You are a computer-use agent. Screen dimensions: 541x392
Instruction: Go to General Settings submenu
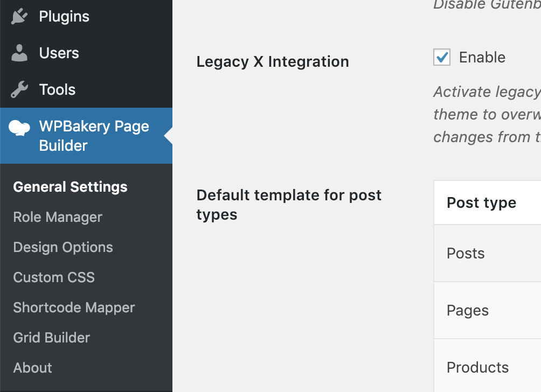point(71,187)
